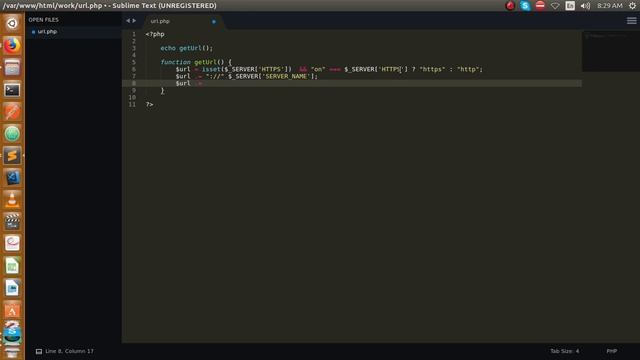Place cursor on echo getUrl(); line
Viewport: 640px width, 360px height.
click(187, 48)
